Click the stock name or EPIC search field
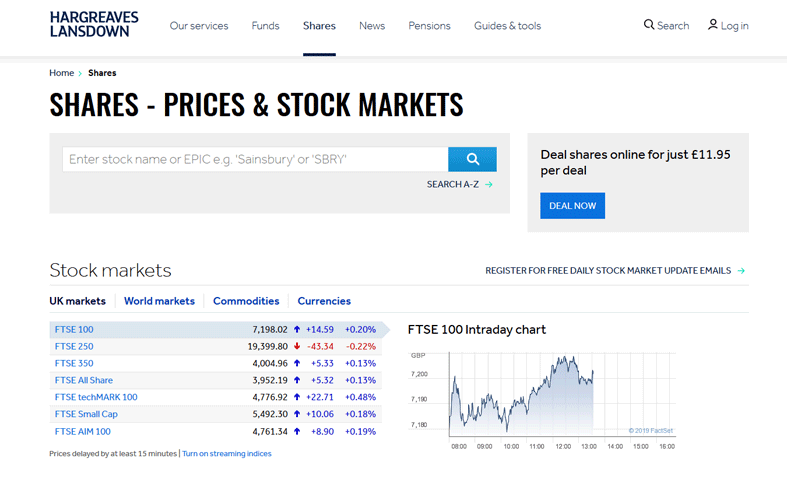 (x=255, y=159)
